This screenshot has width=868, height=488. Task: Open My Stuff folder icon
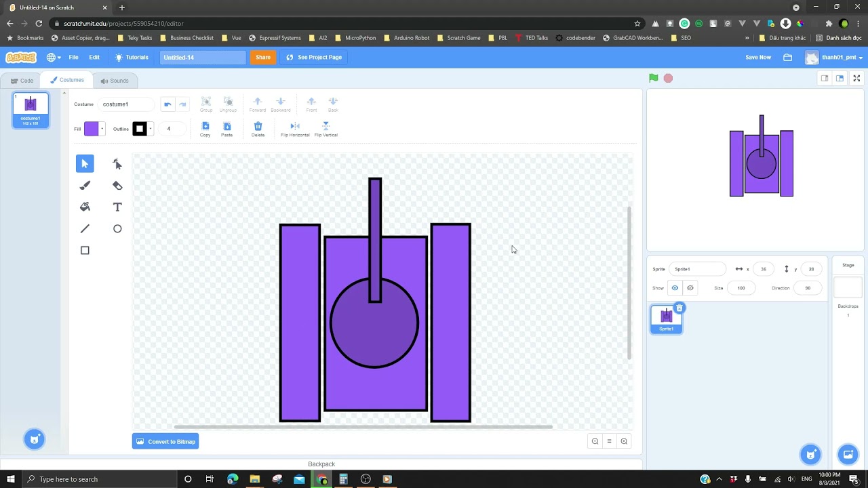(788, 58)
